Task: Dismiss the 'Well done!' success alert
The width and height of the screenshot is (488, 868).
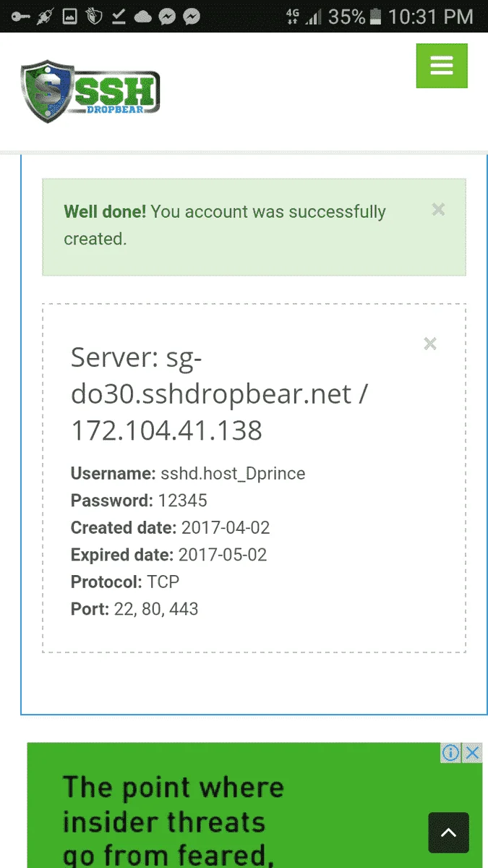Action: click(438, 210)
